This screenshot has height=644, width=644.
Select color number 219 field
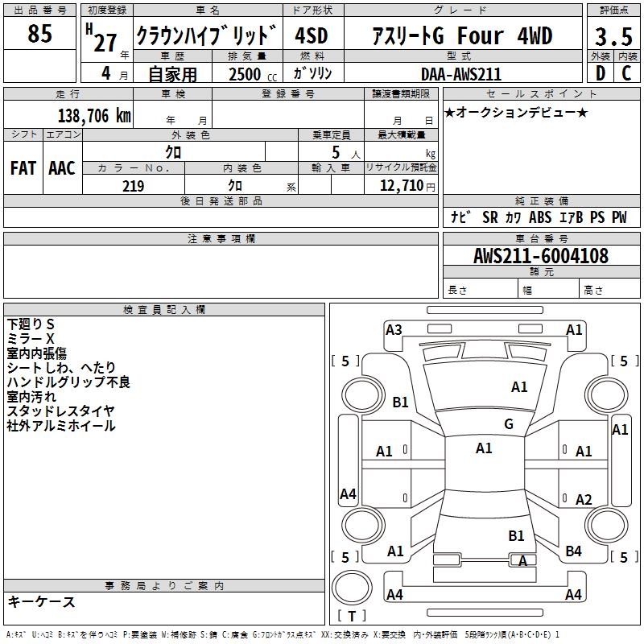pos(133,186)
